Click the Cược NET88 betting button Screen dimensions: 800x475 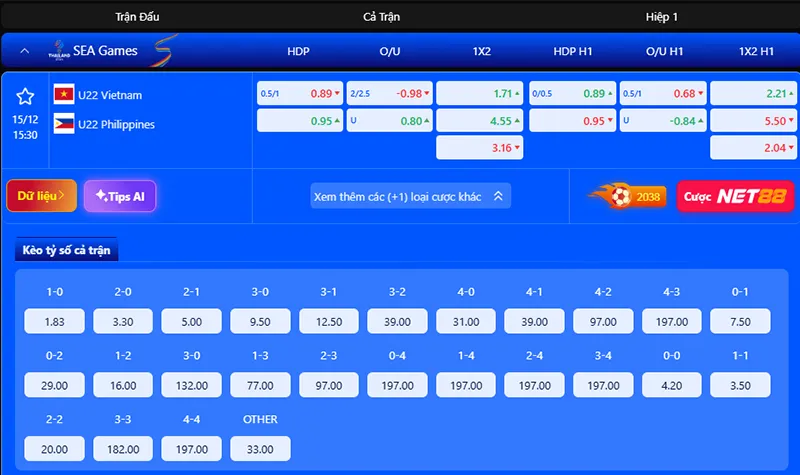[721, 196]
